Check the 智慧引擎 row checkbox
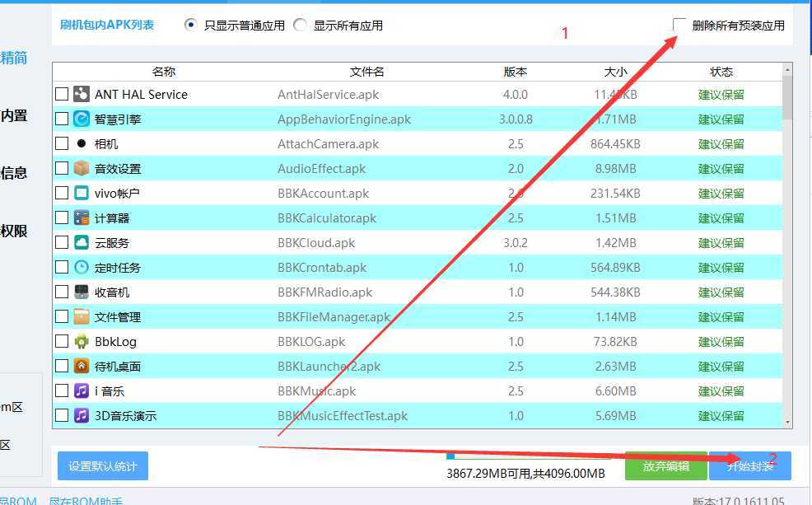 [x=62, y=119]
